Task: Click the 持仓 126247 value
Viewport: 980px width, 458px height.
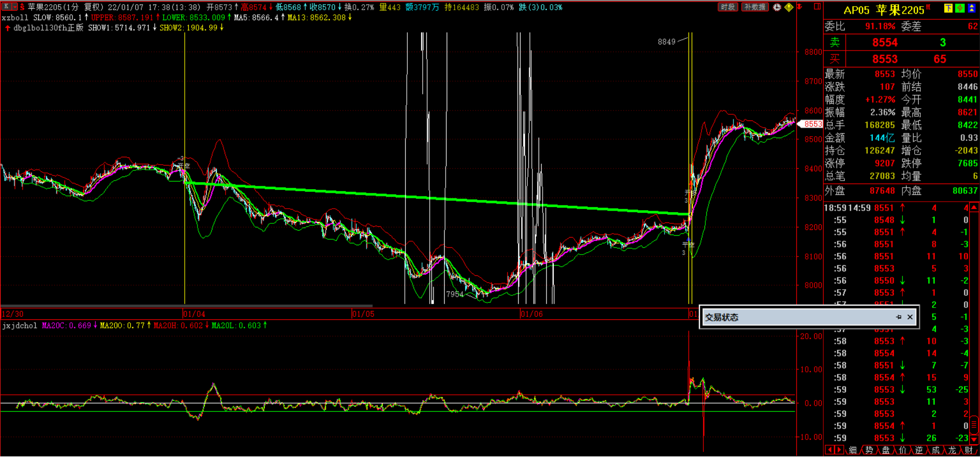Action: [x=879, y=151]
